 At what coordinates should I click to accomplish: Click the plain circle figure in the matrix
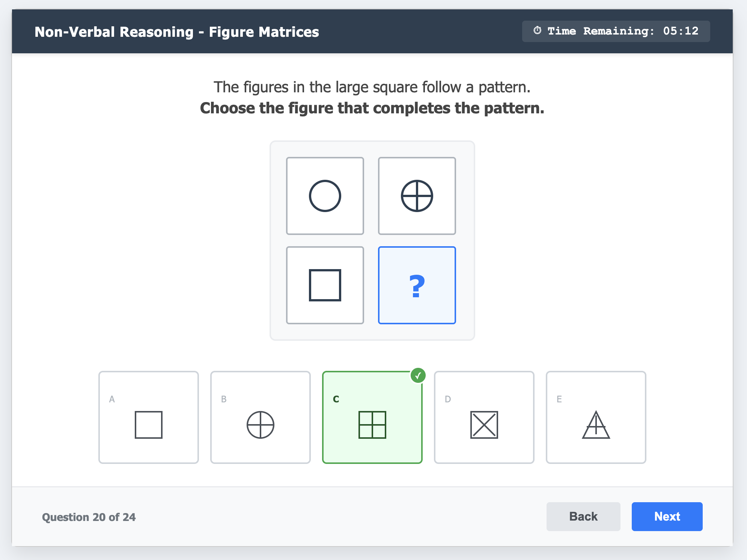(325, 196)
